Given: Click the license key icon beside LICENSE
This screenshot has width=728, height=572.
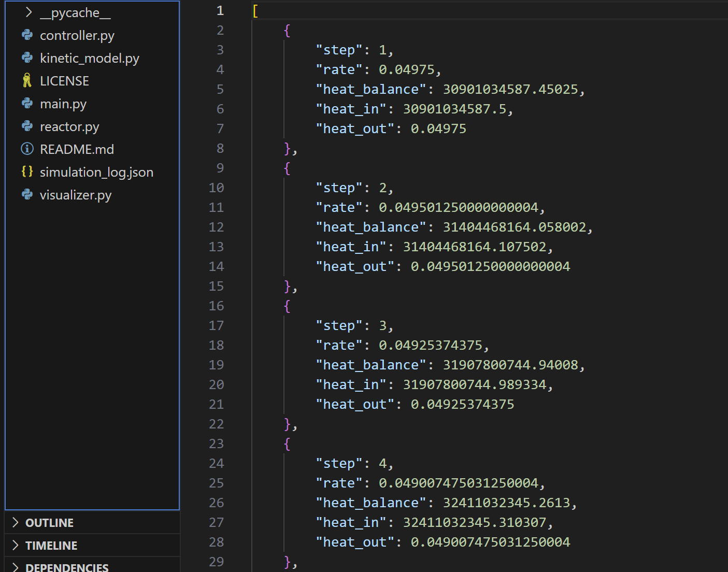Looking at the screenshot, I should pyautogui.click(x=27, y=81).
